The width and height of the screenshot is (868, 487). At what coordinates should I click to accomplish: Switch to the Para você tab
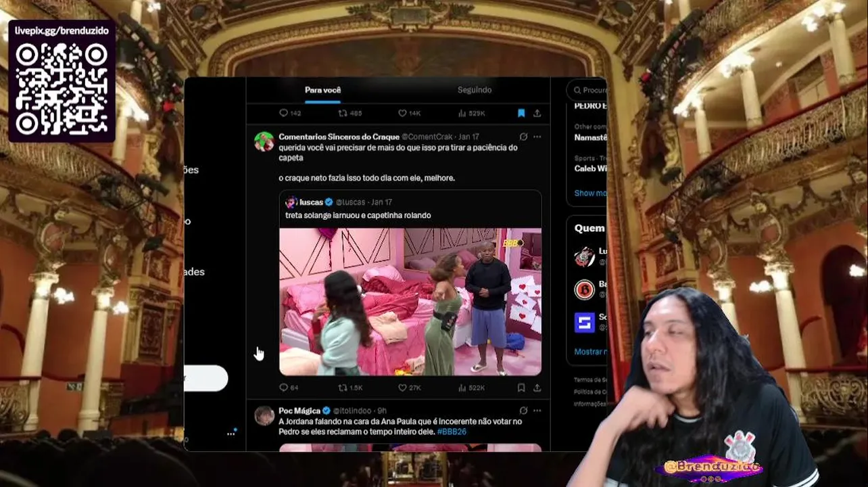tap(322, 90)
